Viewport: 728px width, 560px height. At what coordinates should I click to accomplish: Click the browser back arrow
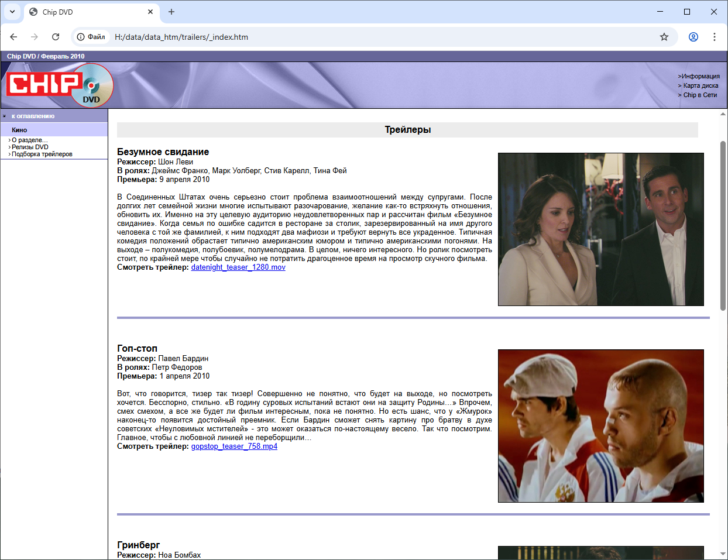pyautogui.click(x=13, y=37)
